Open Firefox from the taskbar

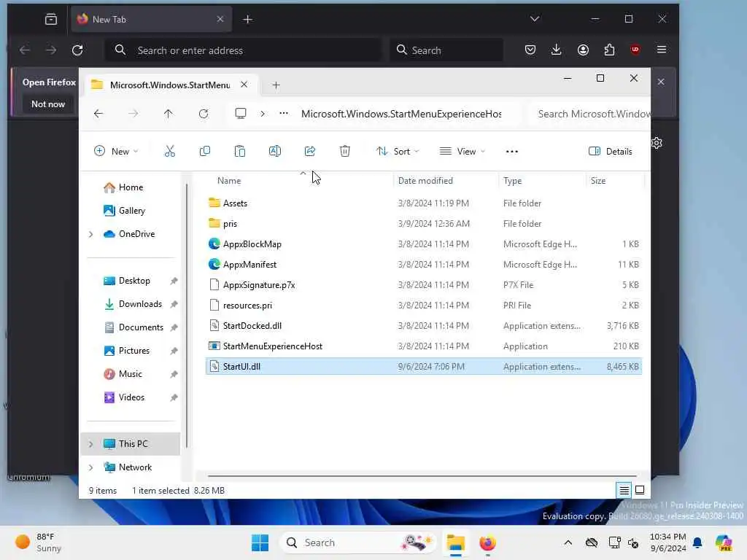pos(487,542)
